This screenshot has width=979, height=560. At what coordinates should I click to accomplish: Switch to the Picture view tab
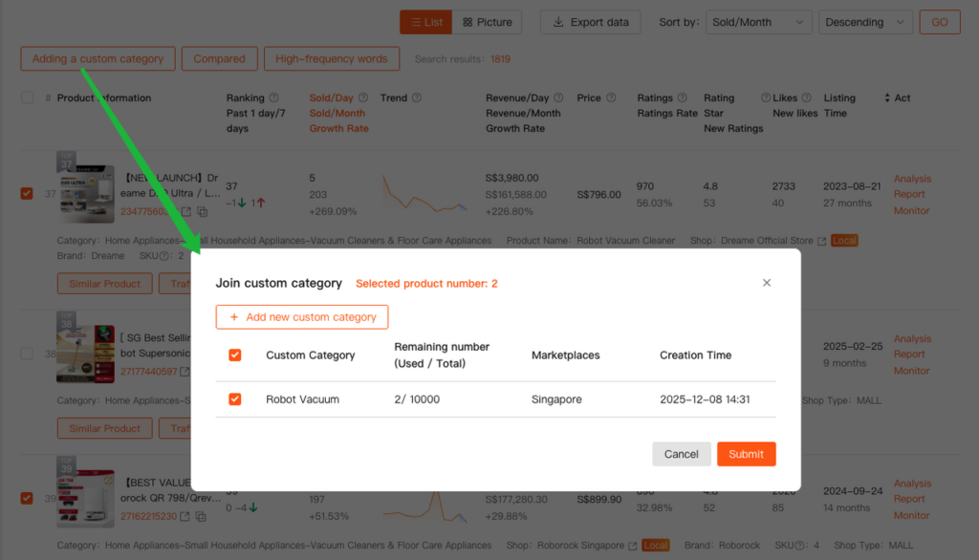[x=486, y=22]
